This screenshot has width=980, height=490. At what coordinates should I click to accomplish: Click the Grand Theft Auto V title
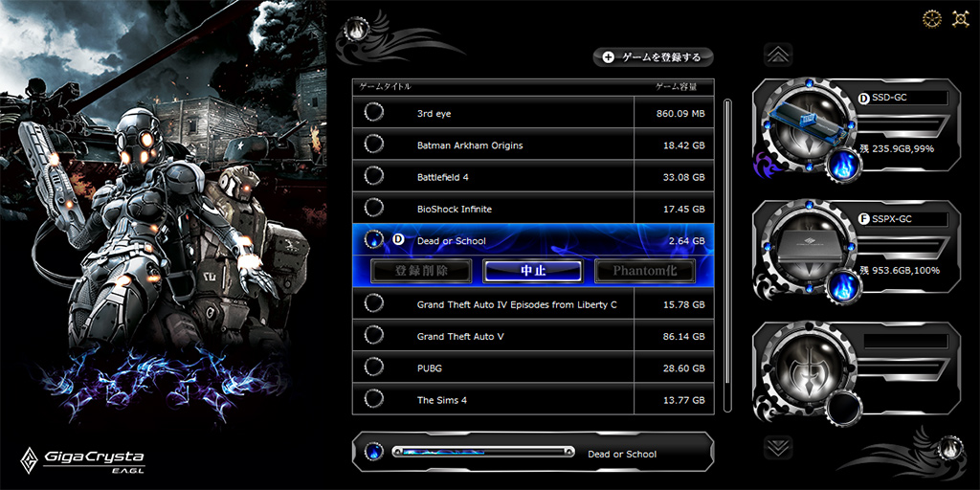pyautogui.click(x=460, y=336)
